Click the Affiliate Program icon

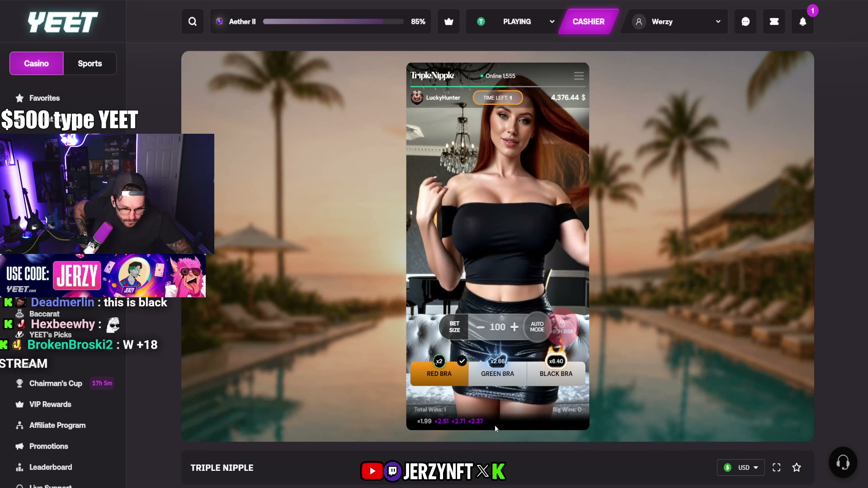19,425
